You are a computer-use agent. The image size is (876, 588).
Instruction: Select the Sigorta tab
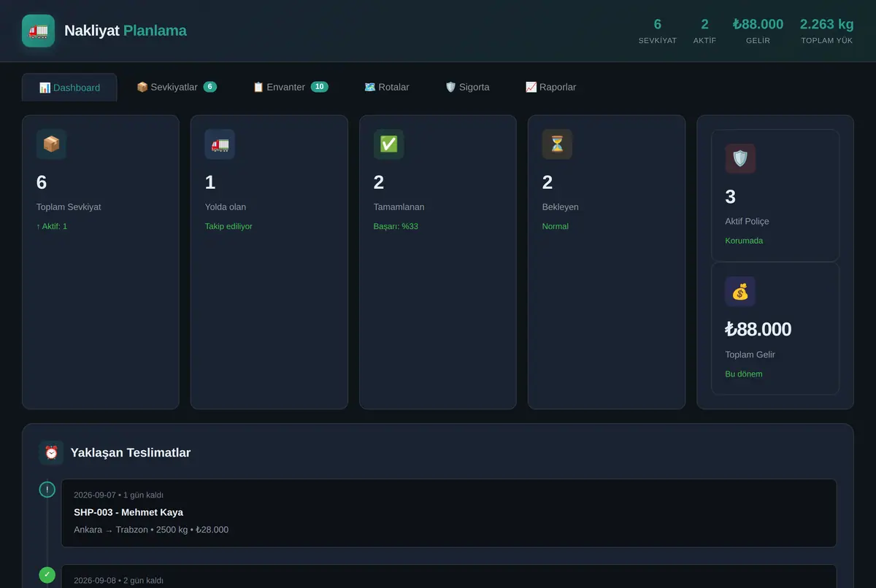pyautogui.click(x=467, y=87)
